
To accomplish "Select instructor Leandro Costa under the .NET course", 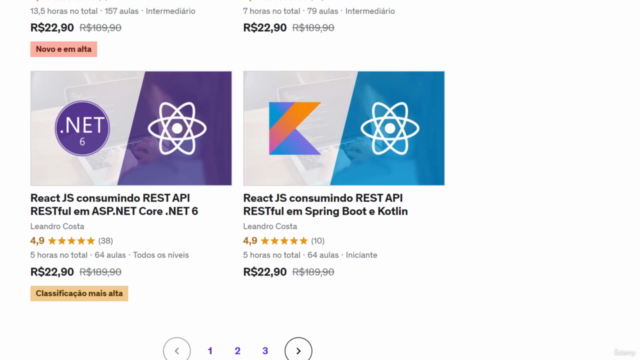I will [57, 226].
